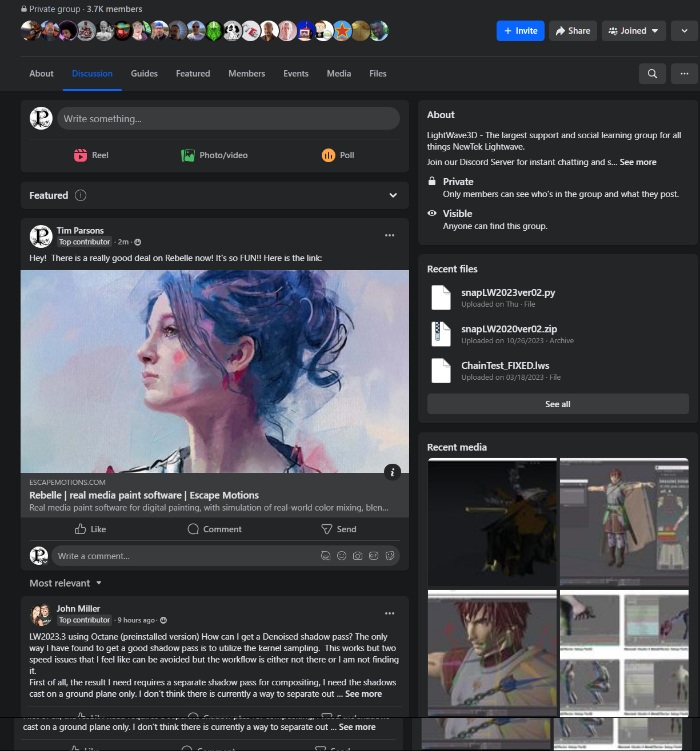The width and height of the screenshot is (700, 751).
Task: Open options menu on Tim Parsons post
Action: pos(390,235)
